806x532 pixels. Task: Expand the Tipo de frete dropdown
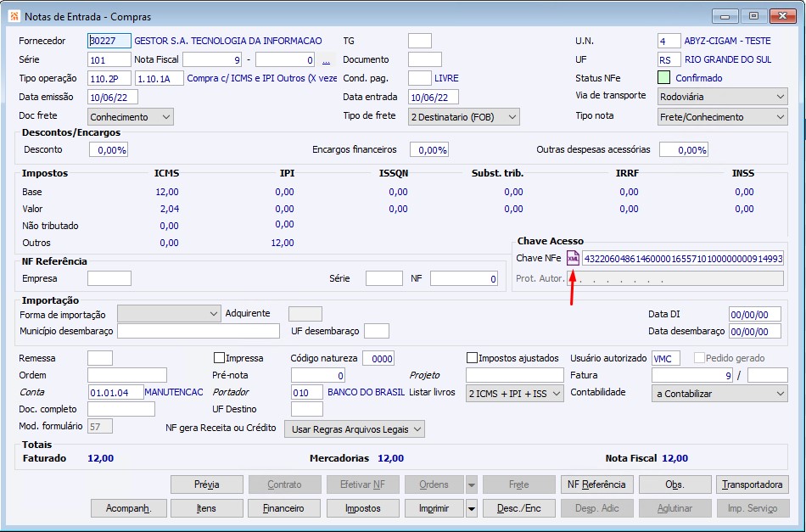coord(464,117)
